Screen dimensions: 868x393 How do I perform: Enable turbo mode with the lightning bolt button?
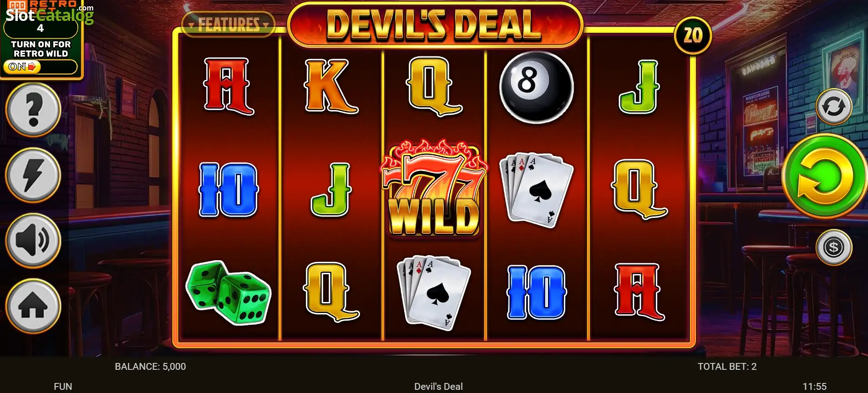(x=33, y=175)
